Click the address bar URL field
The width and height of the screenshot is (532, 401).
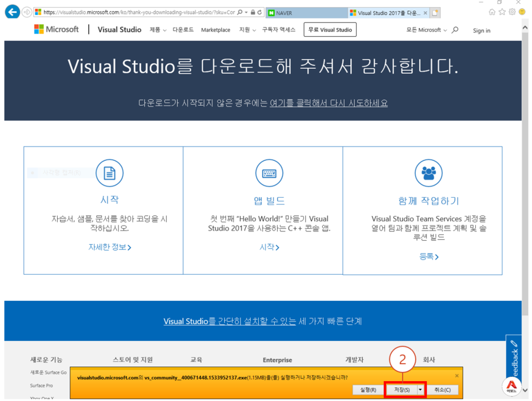point(139,12)
